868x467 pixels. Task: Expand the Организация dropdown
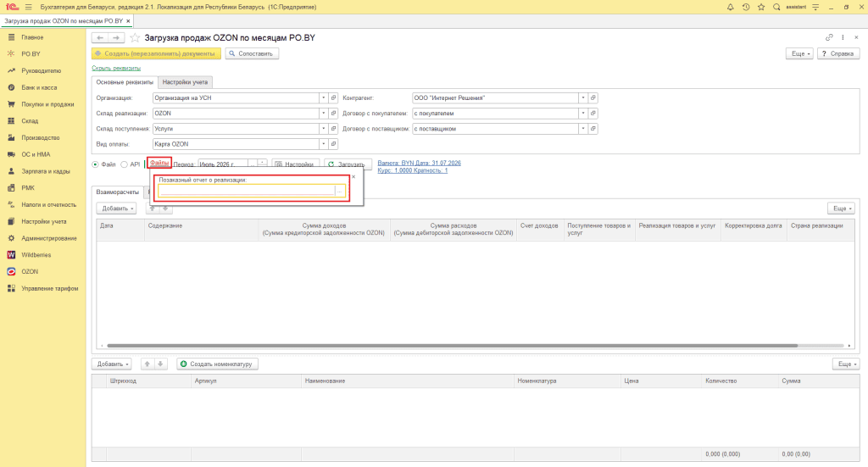pos(323,98)
